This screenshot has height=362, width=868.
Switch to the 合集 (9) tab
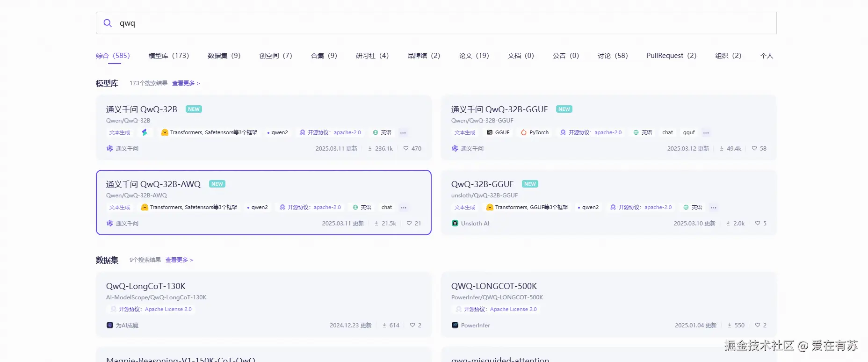click(x=324, y=56)
